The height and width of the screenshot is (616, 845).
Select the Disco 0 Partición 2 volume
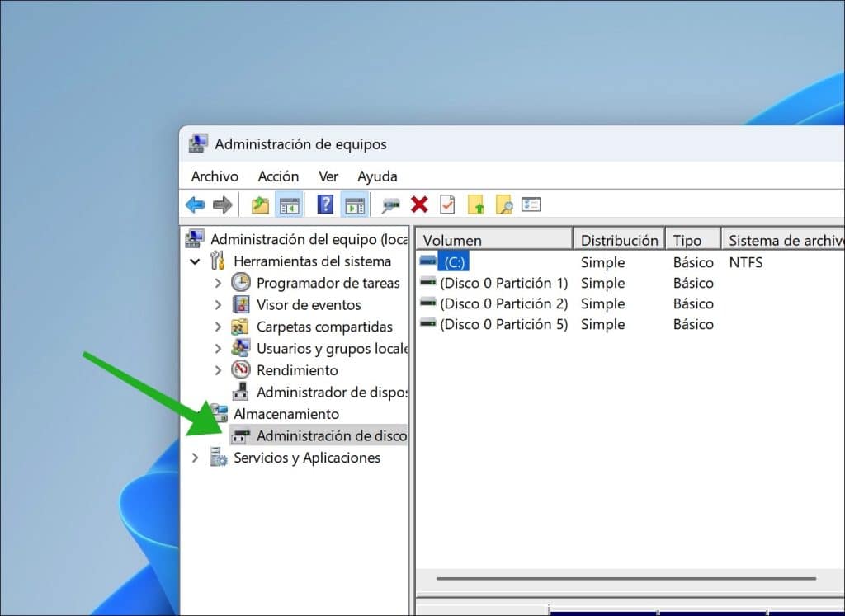click(x=630, y=303)
